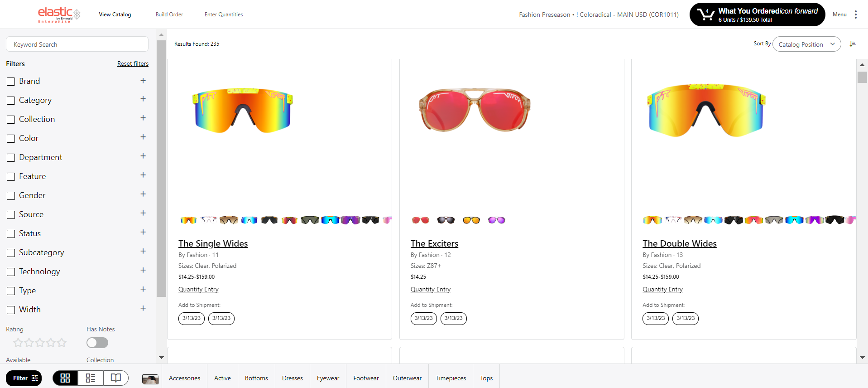This screenshot has width=868, height=388.
Task: Select first variant swatch of The Double Wides
Action: (x=652, y=220)
